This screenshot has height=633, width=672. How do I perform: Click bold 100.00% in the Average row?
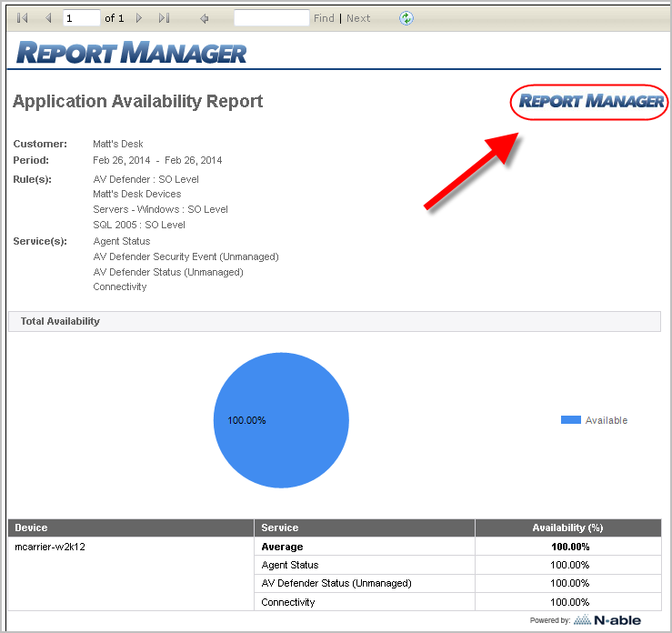click(x=570, y=547)
